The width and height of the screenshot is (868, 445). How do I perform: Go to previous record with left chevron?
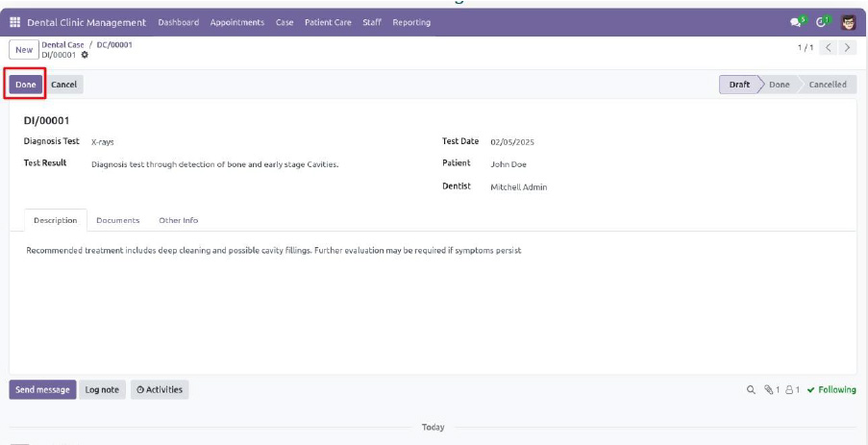coord(829,48)
